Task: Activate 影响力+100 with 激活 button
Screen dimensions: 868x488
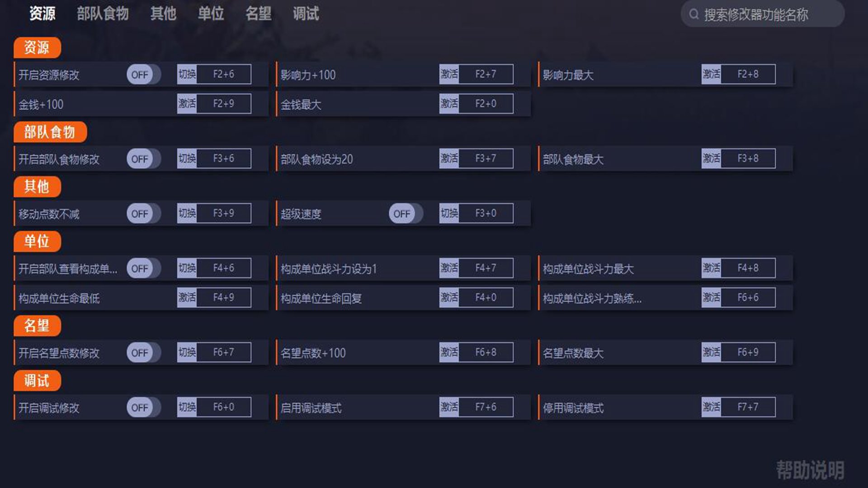Action: tap(449, 74)
